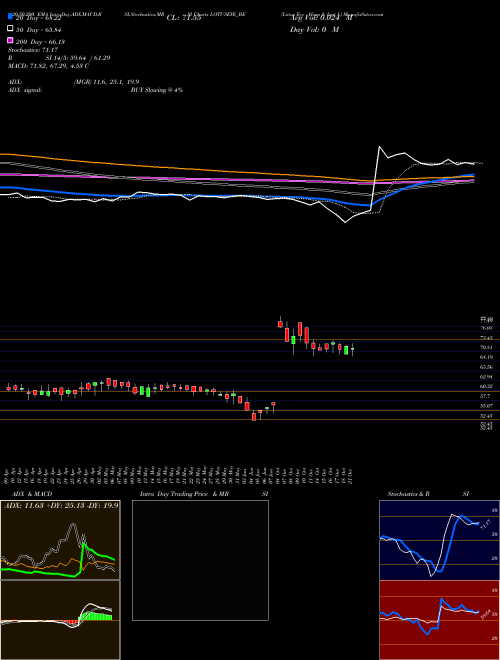The image size is (500, 660).
Task: Select the "20 Day = 68.22" legend text
Action: pyautogui.click(x=41, y=18)
